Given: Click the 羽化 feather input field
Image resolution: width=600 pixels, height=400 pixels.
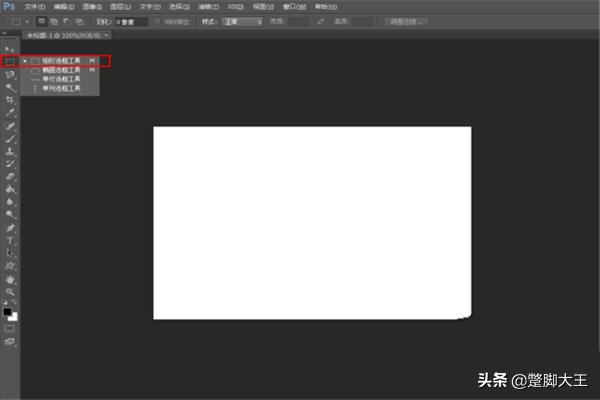Looking at the screenshot, I should click(129, 21).
